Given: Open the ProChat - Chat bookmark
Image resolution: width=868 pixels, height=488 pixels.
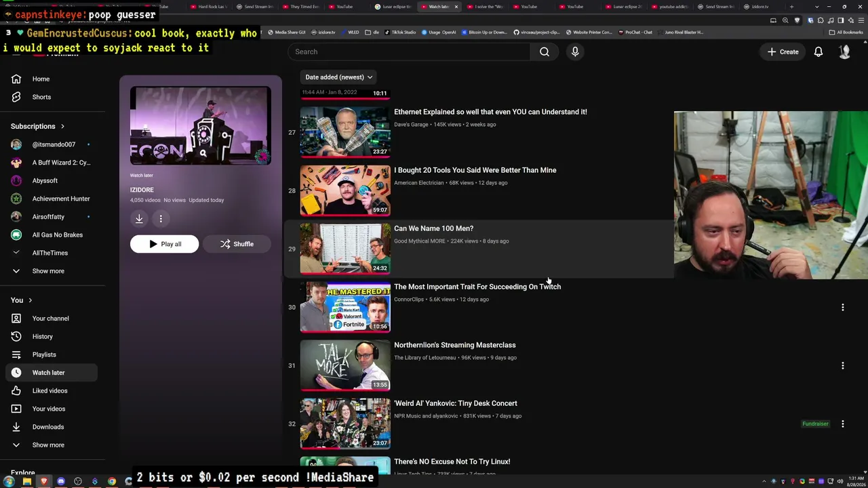Looking at the screenshot, I should (635, 32).
